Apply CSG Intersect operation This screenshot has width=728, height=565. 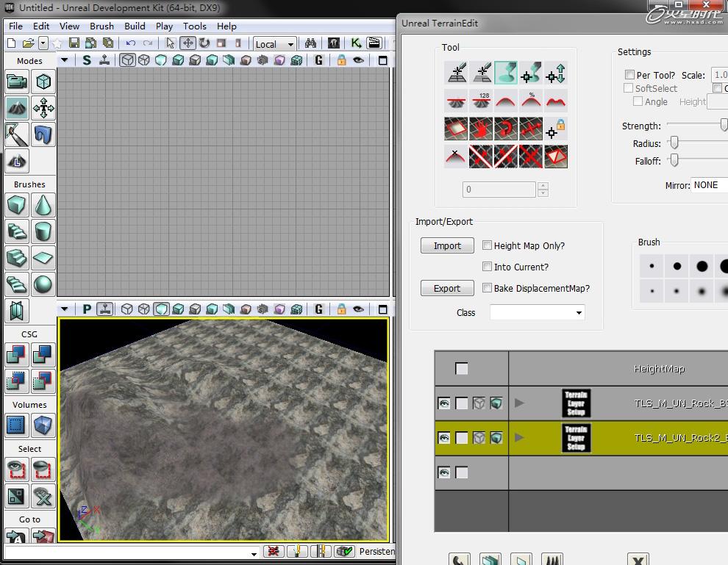point(17,381)
